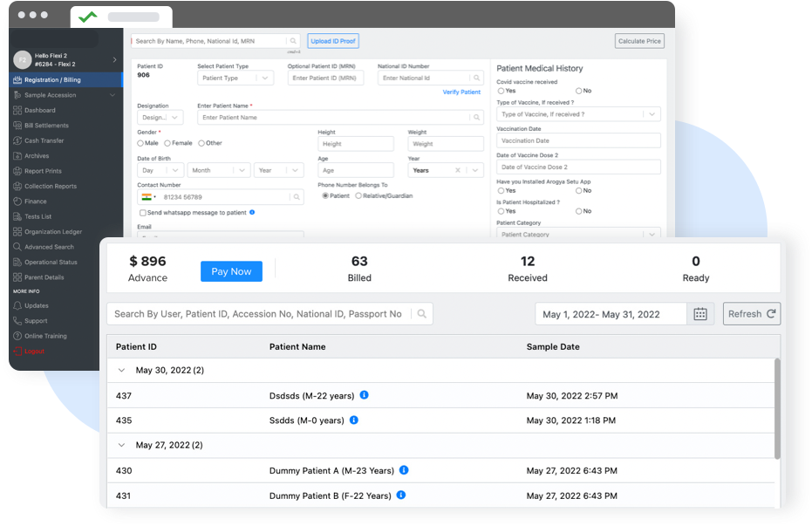The width and height of the screenshot is (812, 526).
Task: Click the info icon beside Dummy Patient A
Action: [x=403, y=470]
